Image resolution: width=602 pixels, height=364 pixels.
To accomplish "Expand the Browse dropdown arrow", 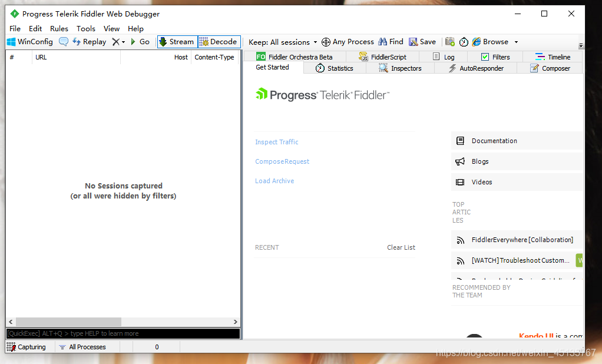I will [517, 42].
